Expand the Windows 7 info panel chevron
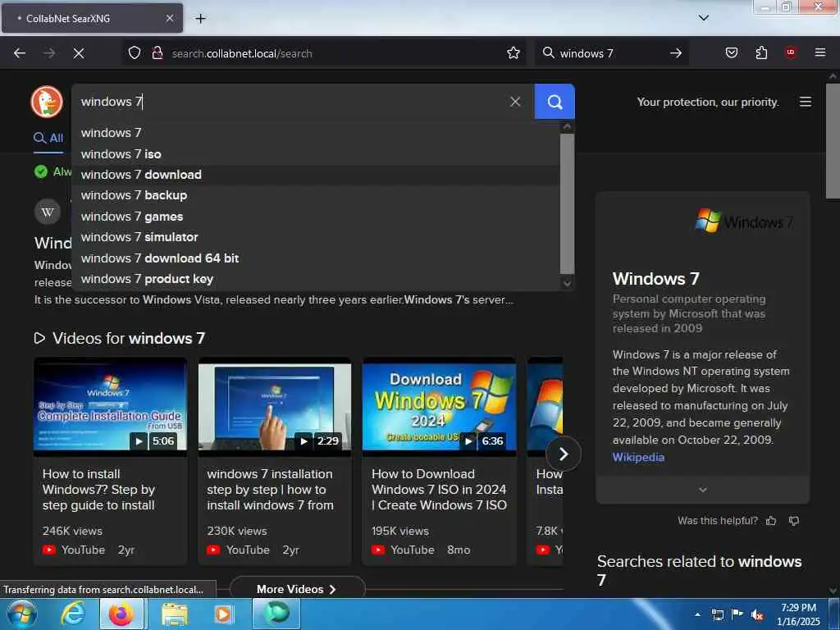The image size is (840, 630). point(702,490)
